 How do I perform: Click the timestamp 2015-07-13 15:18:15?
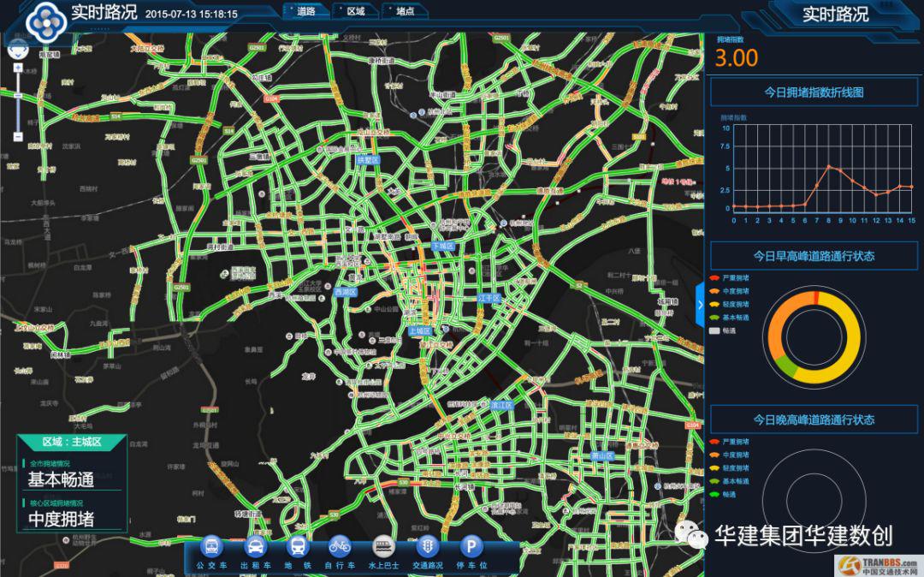(191, 14)
